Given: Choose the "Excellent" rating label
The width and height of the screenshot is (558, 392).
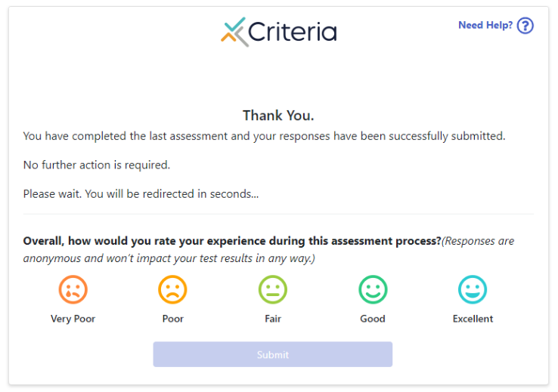Looking at the screenshot, I should pos(473,319).
